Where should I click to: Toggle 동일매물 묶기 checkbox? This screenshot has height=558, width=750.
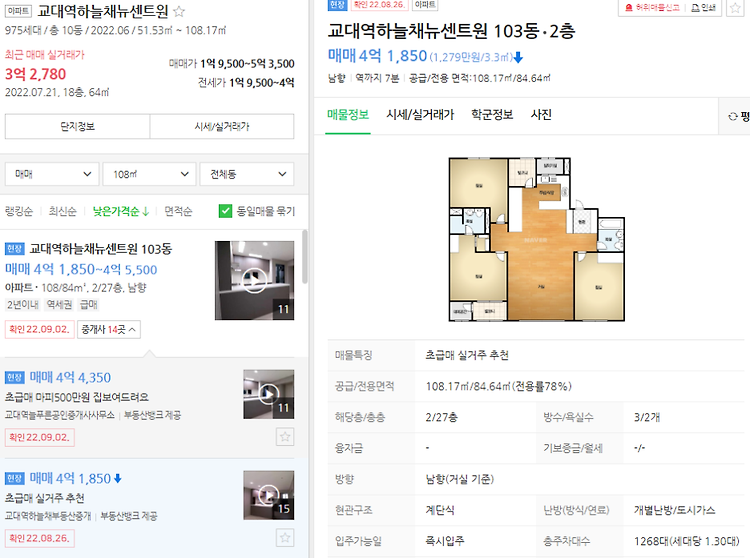pos(225,211)
